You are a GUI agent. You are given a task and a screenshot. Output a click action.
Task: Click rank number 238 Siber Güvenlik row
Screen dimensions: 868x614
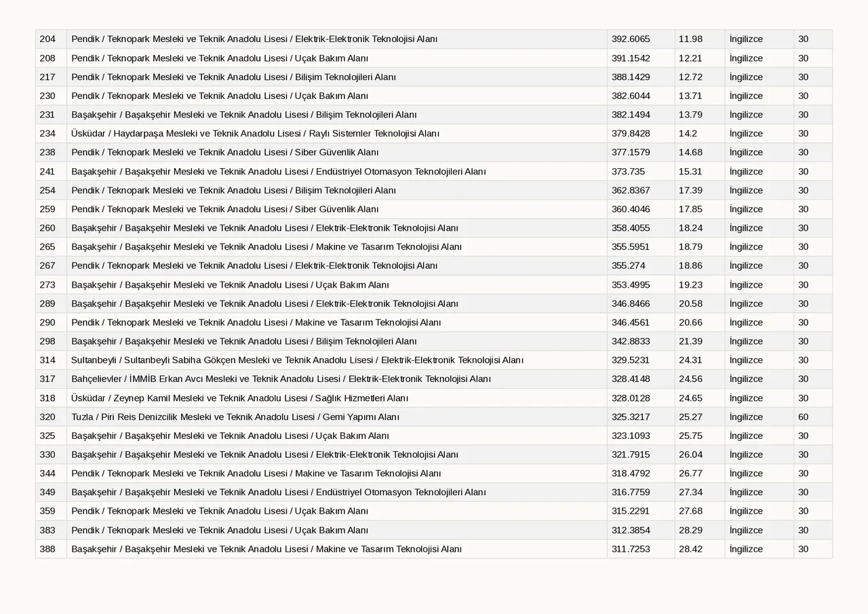click(47, 153)
